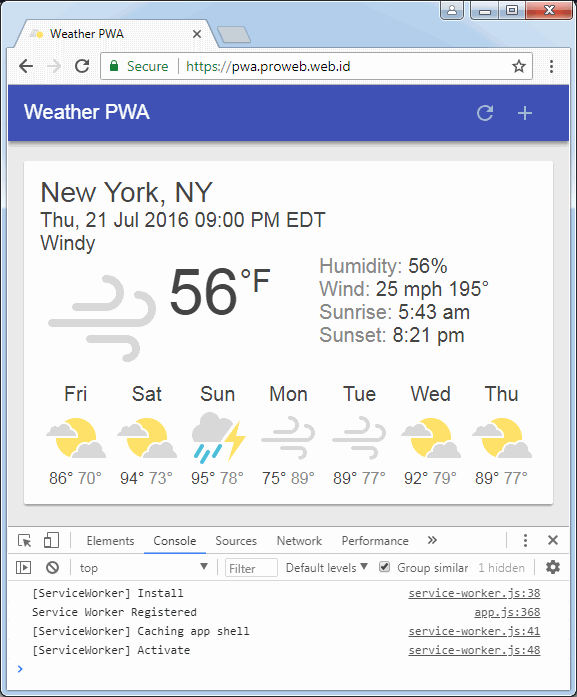
Task: Toggle the device toolbar in DevTools
Action: [x=51, y=541]
